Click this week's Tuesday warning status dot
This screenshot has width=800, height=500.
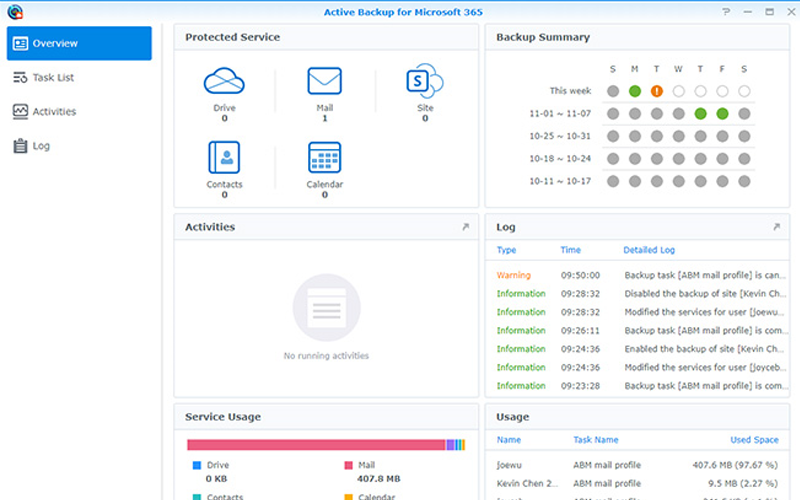[657, 91]
